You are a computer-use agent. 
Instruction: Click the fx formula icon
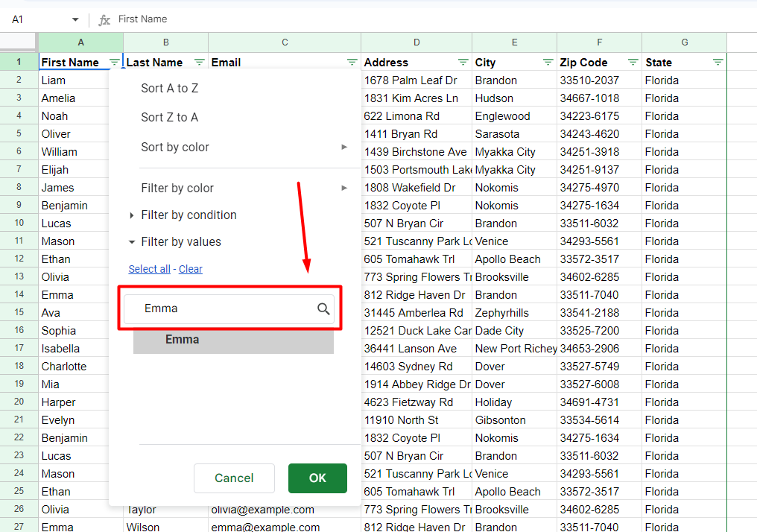click(104, 20)
